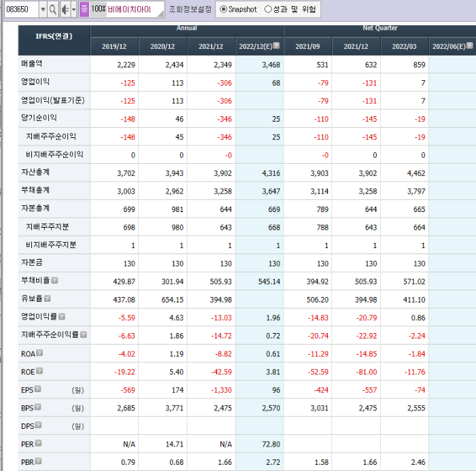Click the 자본금 row label
This screenshot has height=471, width=476.
pos(31,262)
